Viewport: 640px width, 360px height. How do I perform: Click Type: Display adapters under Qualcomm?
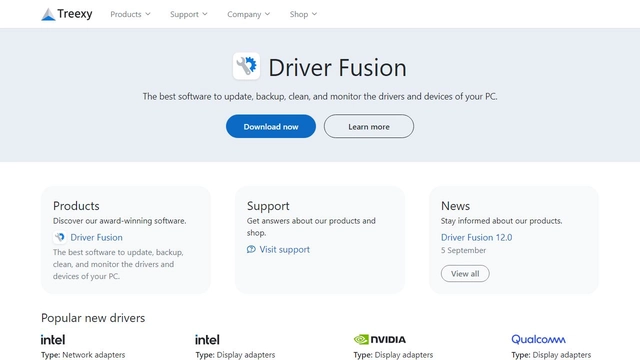551,355
